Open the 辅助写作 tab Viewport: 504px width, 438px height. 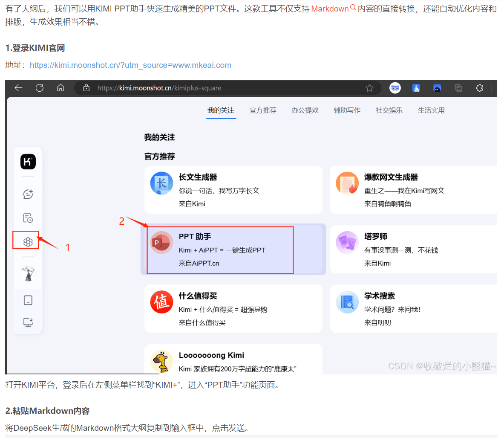pyautogui.click(x=347, y=110)
